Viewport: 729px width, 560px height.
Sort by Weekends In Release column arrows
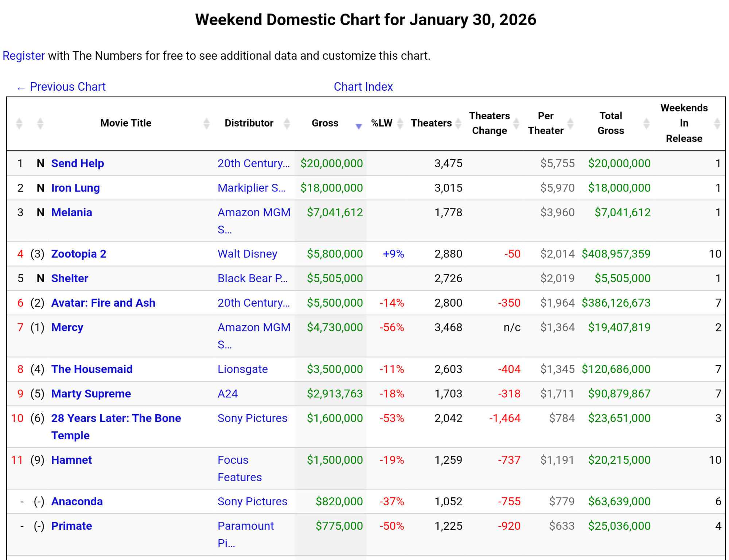tap(717, 124)
